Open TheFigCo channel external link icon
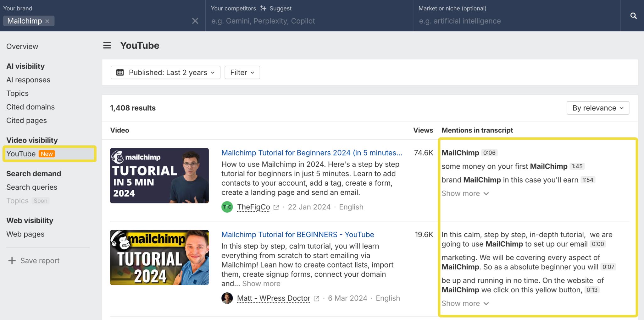The height and width of the screenshot is (320, 644). [276, 207]
